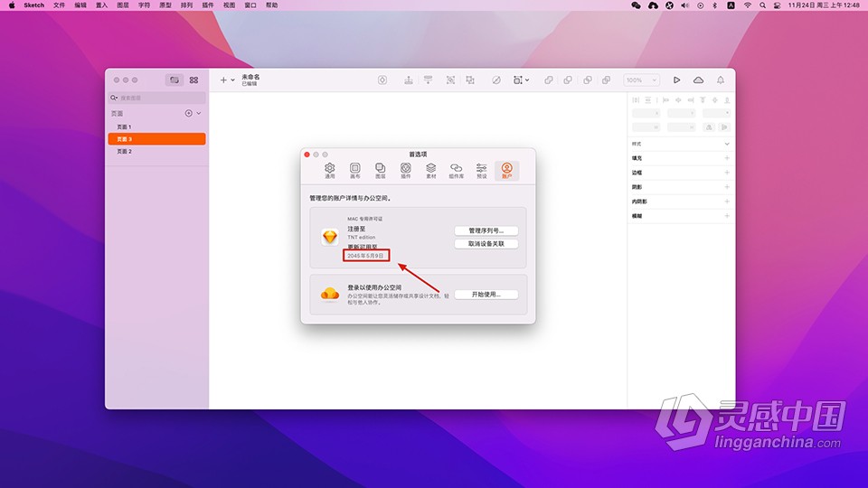The height and width of the screenshot is (488, 868).
Task: Open the 文件 (File) menu
Action: [60, 5]
